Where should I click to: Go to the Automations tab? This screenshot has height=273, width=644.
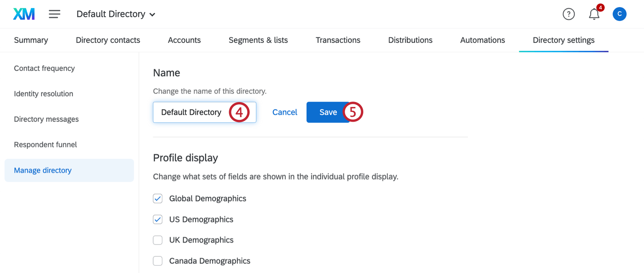pyautogui.click(x=482, y=40)
